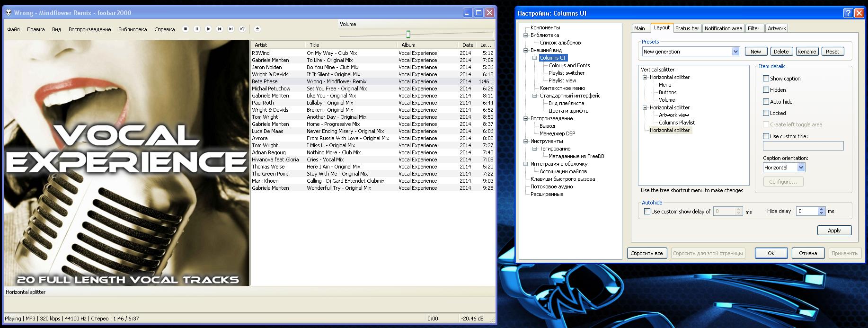Open the Файл menu
The image size is (868, 328).
coord(13,29)
